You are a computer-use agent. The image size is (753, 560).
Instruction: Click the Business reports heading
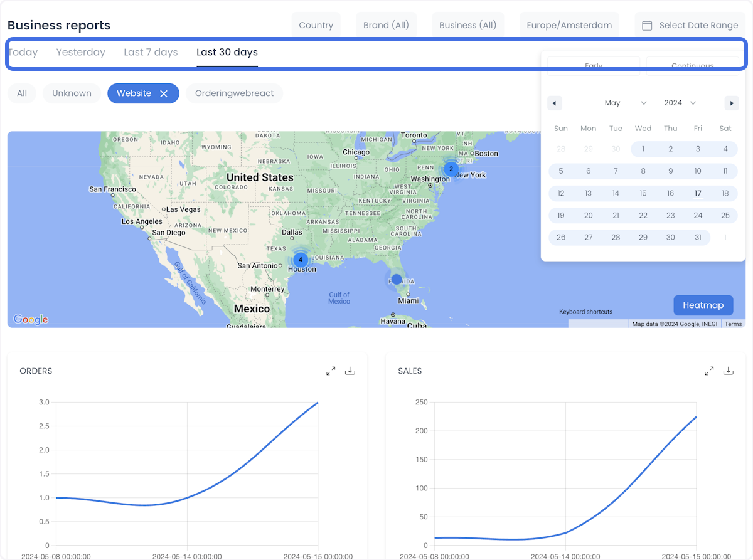(59, 25)
